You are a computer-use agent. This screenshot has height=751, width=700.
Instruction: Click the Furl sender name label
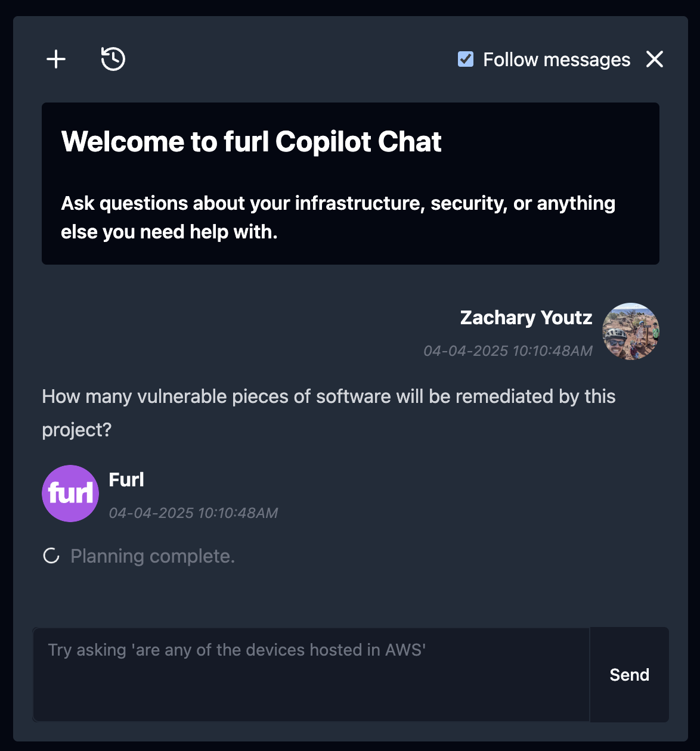point(126,479)
